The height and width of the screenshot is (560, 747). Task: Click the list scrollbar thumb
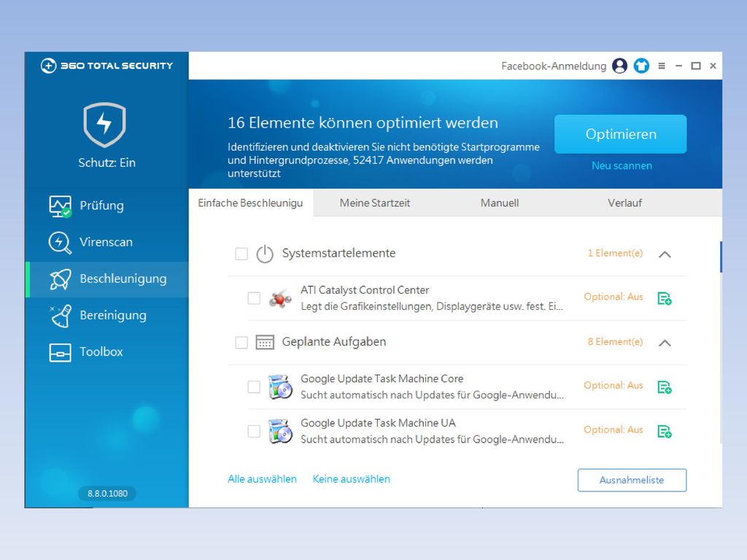click(721, 257)
